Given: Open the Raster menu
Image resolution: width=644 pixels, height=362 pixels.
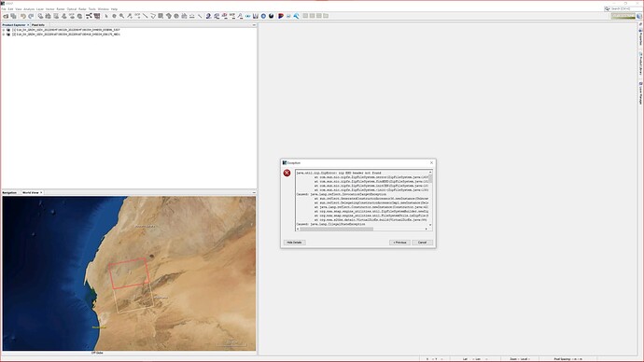Looking at the screenshot, I should point(61,9).
